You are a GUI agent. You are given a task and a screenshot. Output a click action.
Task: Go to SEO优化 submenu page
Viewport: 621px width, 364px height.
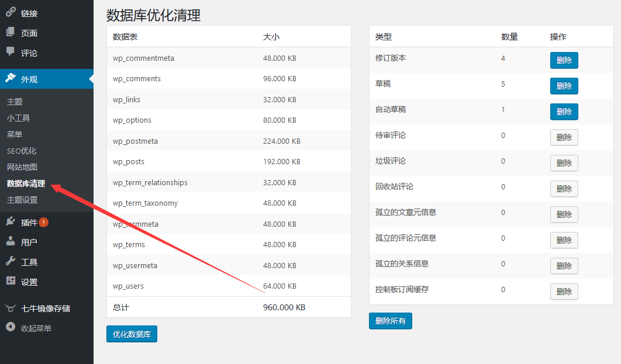(x=22, y=151)
